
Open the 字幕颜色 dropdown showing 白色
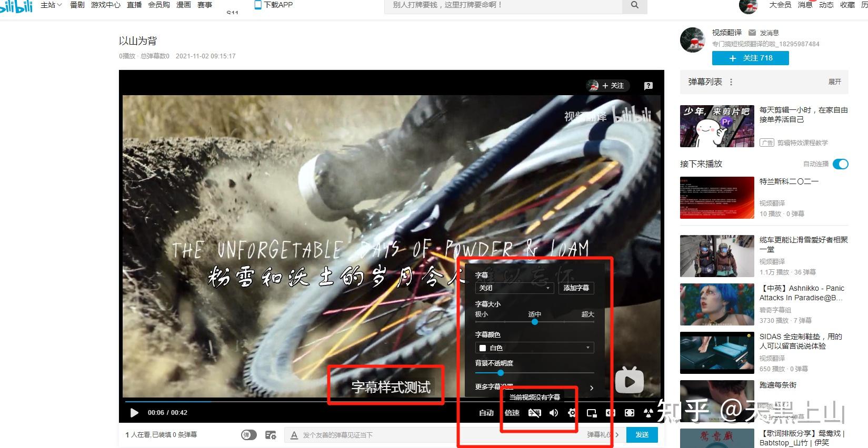tap(535, 348)
